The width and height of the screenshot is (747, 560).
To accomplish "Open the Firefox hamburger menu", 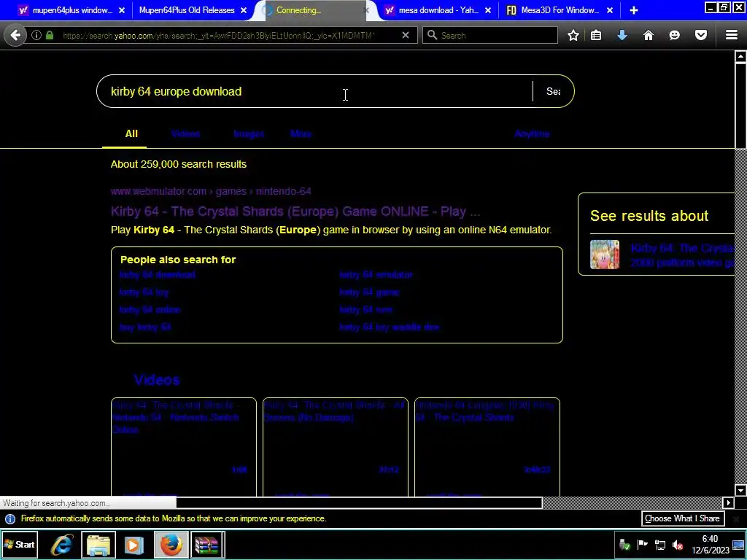I will click(732, 35).
